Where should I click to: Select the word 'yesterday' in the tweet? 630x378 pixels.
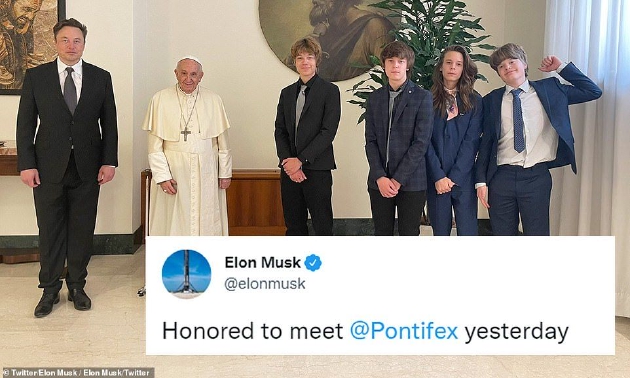tap(516, 332)
